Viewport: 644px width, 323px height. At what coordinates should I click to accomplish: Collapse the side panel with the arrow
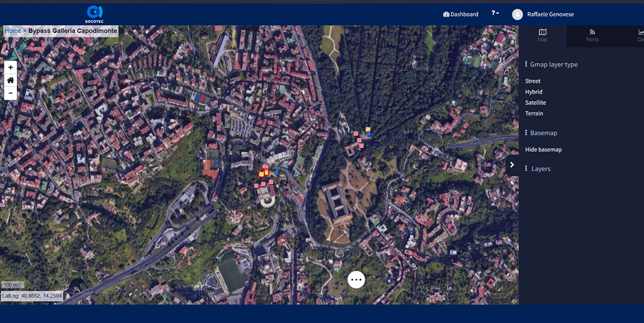tap(512, 165)
